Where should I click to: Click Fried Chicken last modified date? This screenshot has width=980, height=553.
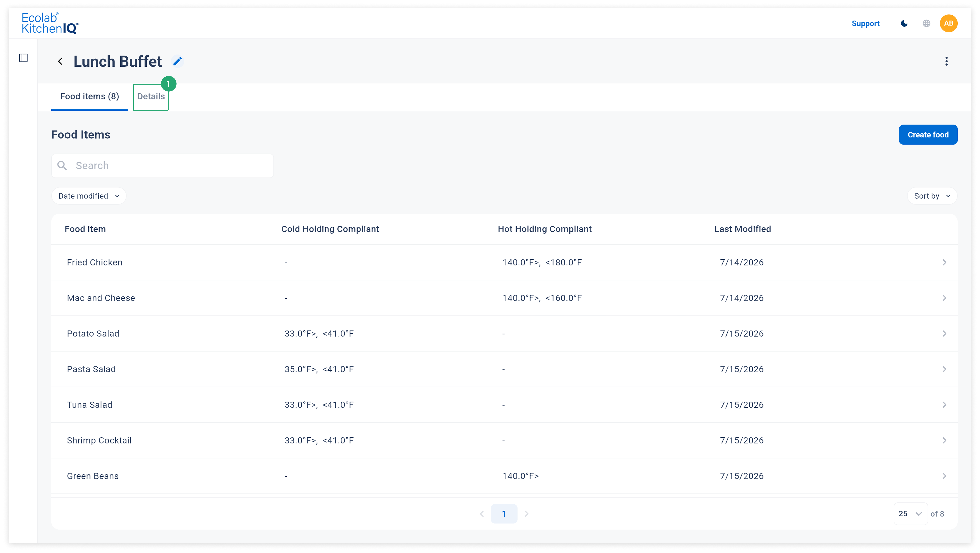(742, 262)
